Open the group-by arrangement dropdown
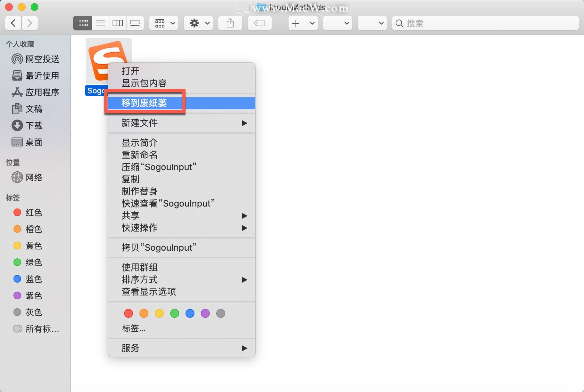Screen dimensions: 584x392 (164, 23)
